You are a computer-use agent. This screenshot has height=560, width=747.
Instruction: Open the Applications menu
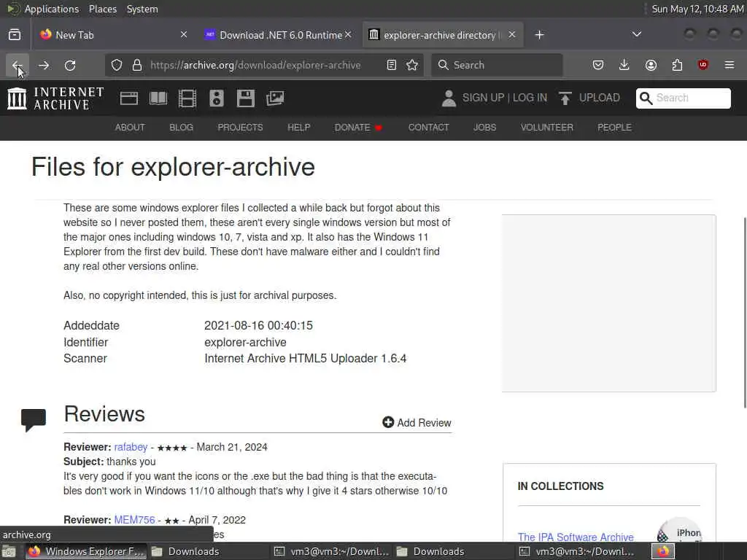click(52, 9)
